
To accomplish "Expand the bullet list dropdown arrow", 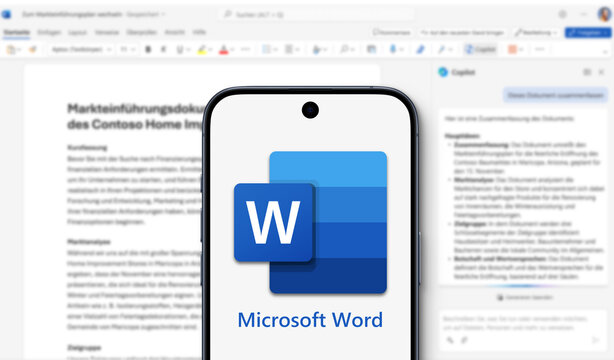I will click(275, 50).
